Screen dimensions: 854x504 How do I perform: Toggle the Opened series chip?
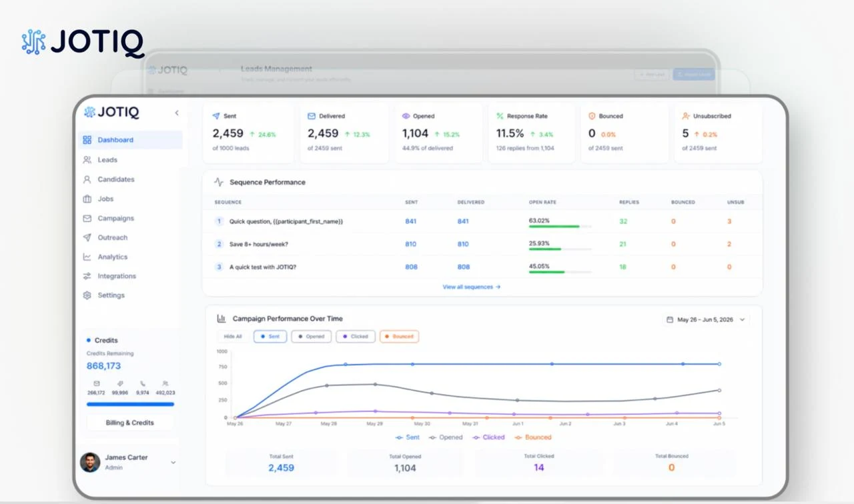(x=311, y=337)
